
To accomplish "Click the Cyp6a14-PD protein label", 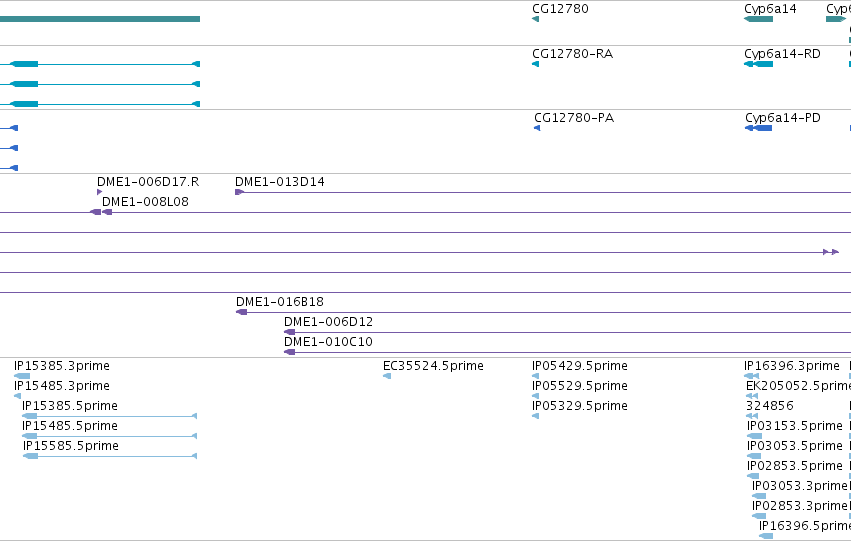I will point(783,118).
